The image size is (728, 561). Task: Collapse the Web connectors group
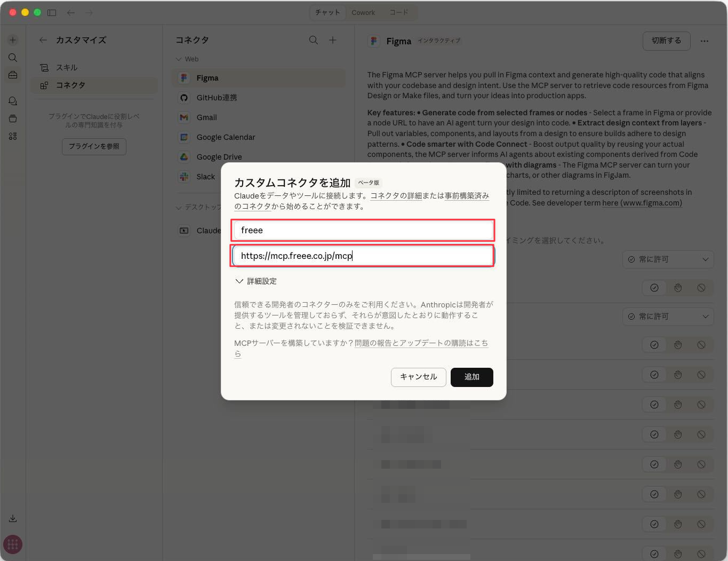(187, 59)
